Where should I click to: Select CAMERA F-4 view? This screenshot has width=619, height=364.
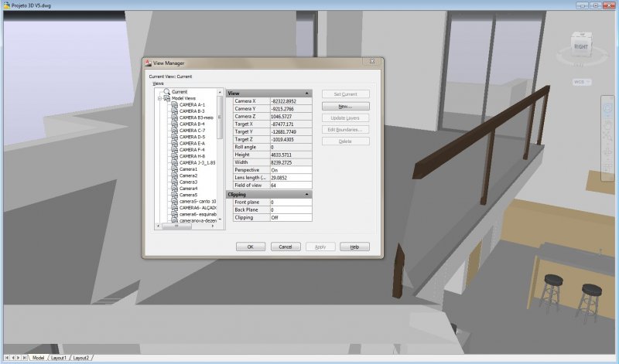click(x=192, y=150)
